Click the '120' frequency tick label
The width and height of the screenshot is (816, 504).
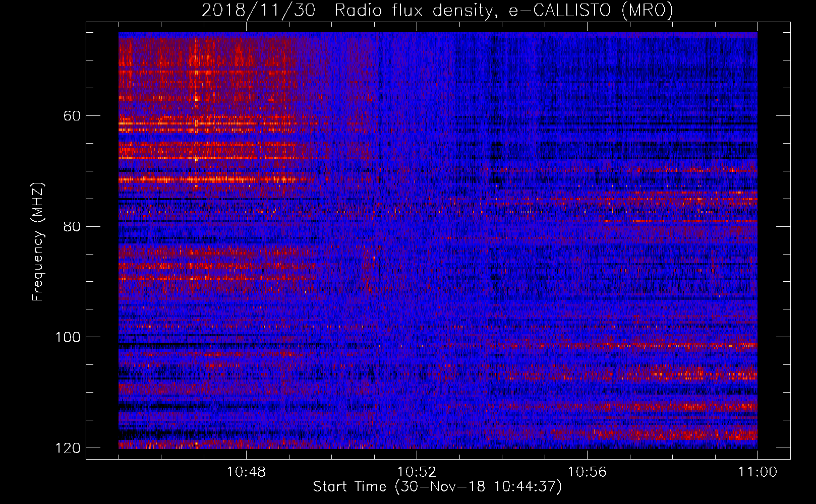pyautogui.click(x=68, y=448)
